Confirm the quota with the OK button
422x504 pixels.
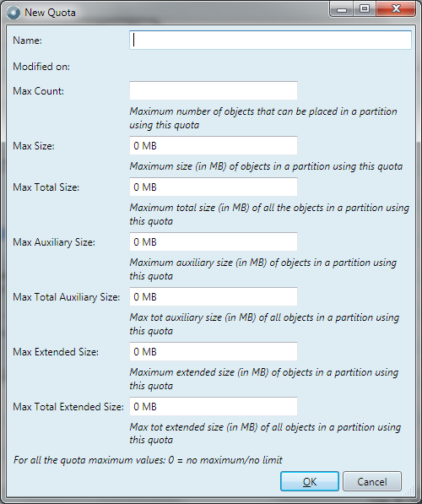coord(310,481)
